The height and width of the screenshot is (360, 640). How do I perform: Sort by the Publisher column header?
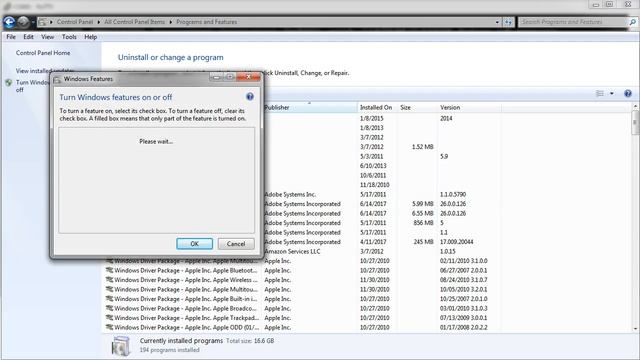point(310,107)
